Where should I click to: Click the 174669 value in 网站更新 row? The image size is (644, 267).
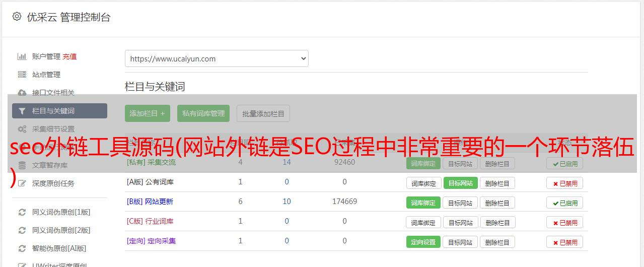344,202
